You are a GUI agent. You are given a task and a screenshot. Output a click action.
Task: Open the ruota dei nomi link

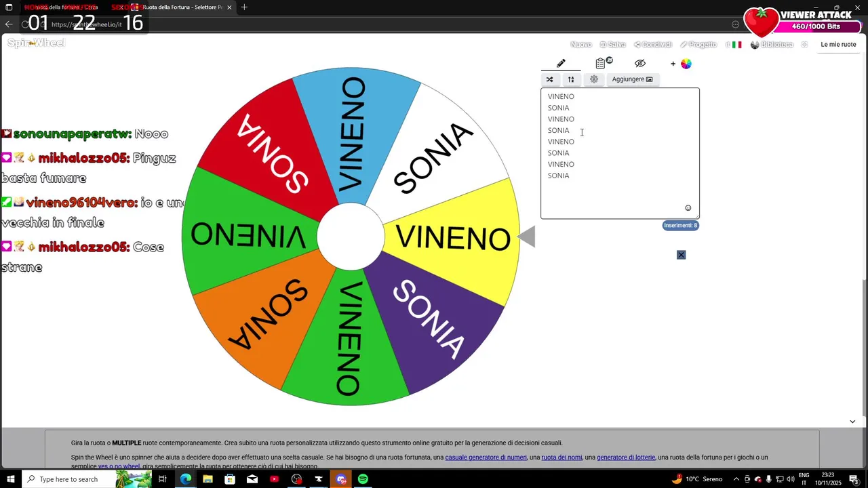point(561,457)
